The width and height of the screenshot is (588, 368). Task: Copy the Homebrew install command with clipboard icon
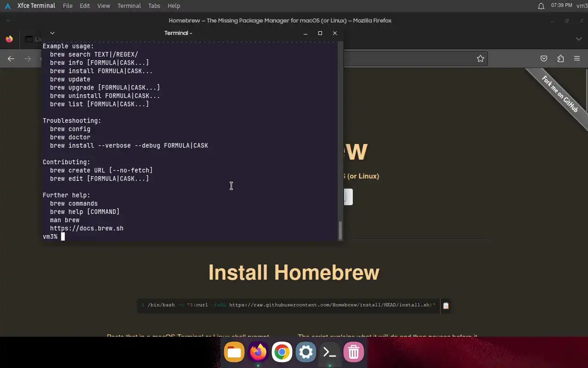click(x=446, y=305)
